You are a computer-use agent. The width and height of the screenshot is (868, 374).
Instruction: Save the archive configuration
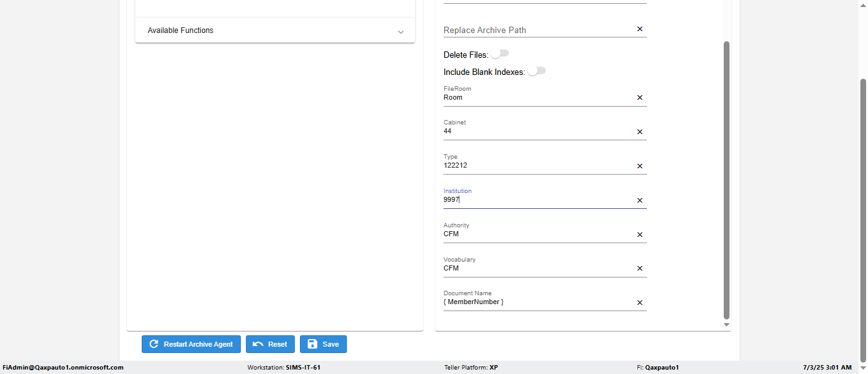coord(323,344)
